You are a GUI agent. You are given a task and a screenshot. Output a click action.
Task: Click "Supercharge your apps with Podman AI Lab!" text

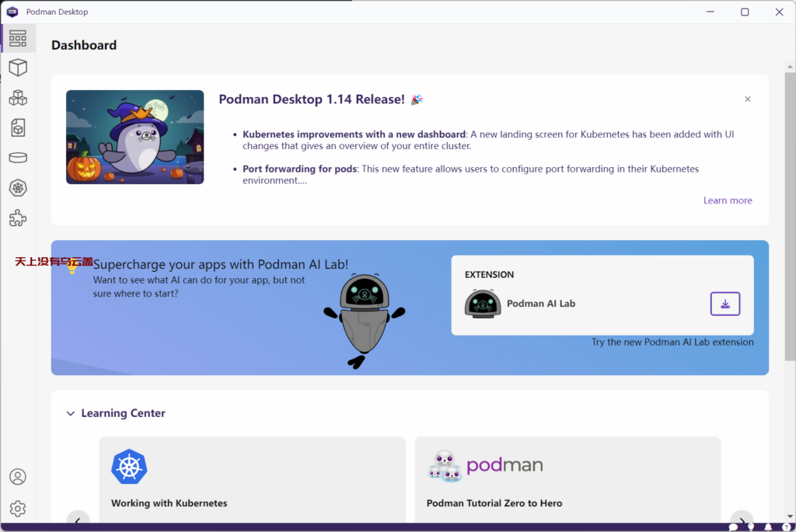tap(220, 264)
